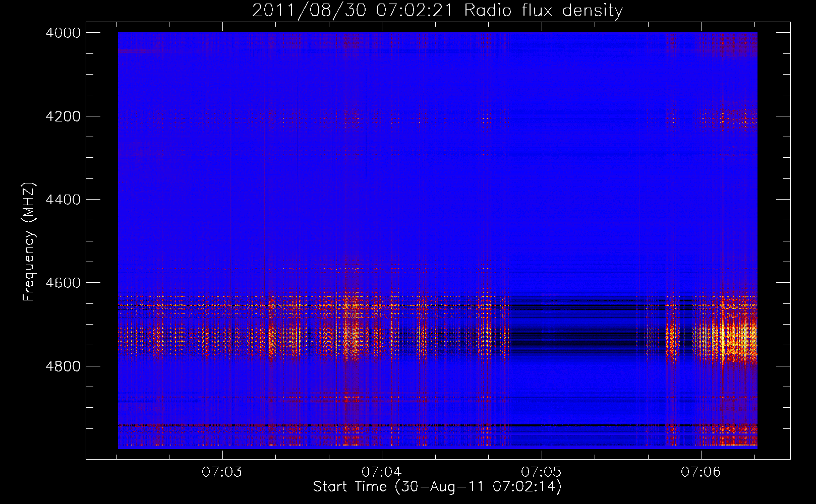Click the 4200 frequency tick label
816x504 pixels.
63,116
